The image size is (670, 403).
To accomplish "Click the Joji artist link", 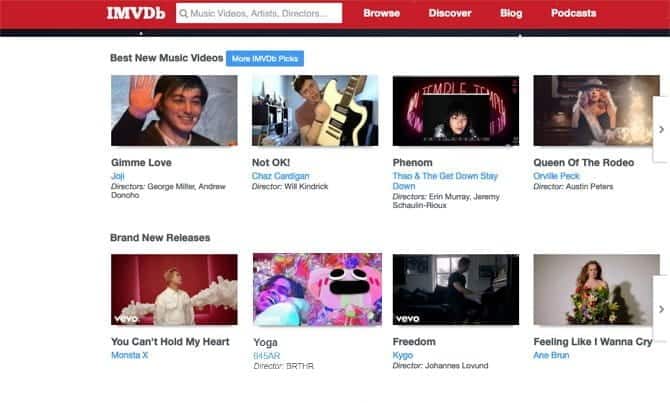I will coord(119,176).
